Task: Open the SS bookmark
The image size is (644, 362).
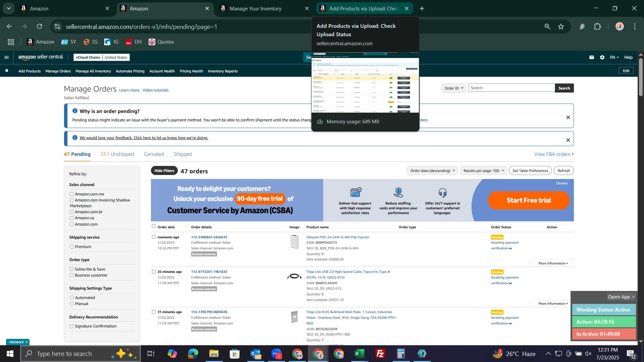Action: click(x=91, y=42)
